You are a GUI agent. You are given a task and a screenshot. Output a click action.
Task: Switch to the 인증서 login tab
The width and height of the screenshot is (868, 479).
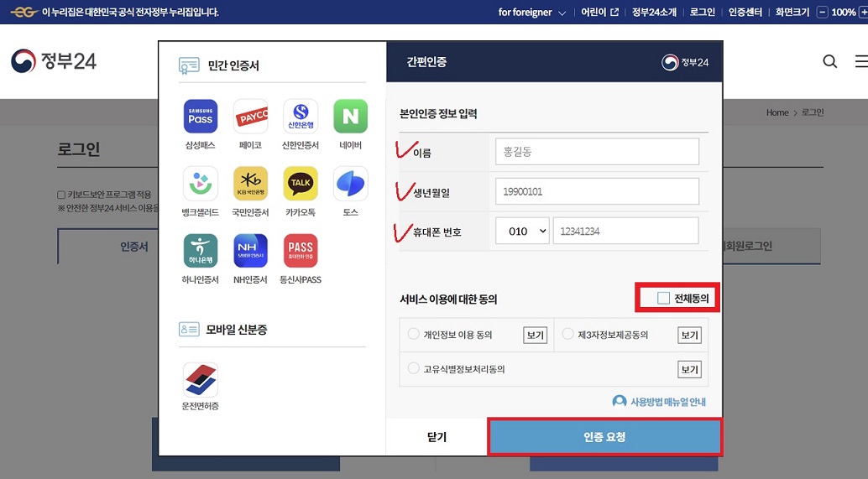(x=108, y=247)
